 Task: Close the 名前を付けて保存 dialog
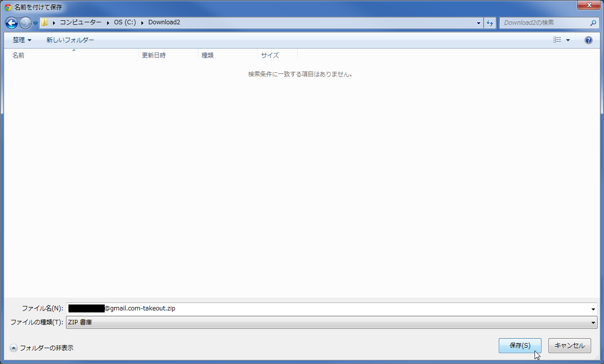pyautogui.click(x=589, y=5)
